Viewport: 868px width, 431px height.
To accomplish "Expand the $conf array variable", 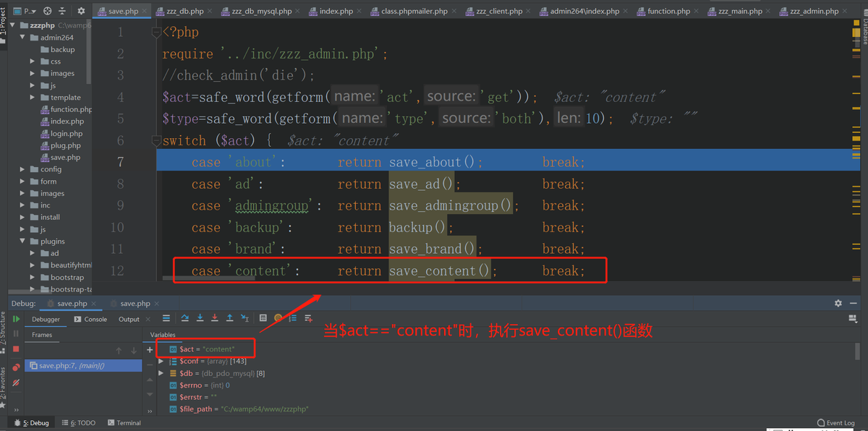I will point(161,361).
